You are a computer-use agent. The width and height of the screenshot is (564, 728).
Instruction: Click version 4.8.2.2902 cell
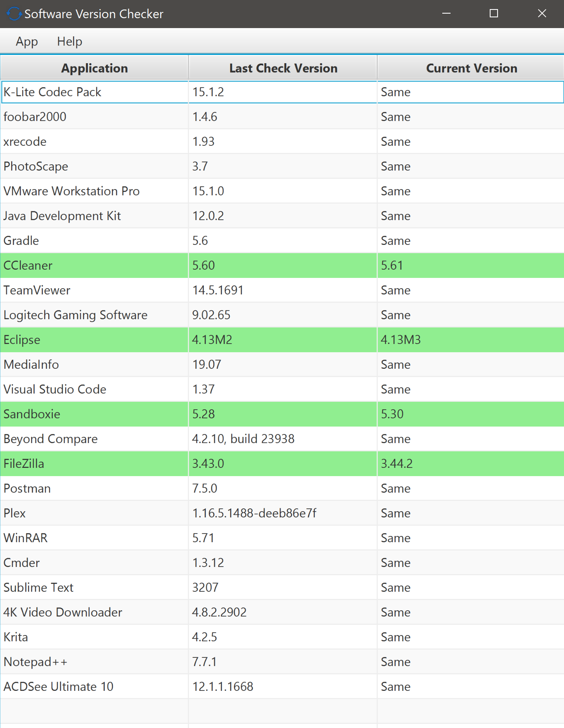(283, 612)
